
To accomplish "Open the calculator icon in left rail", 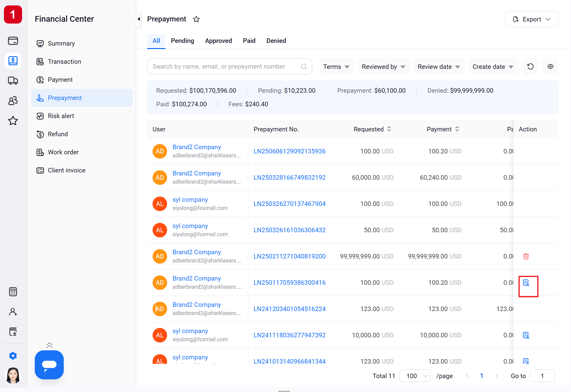I will pyautogui.click(x=13, y=292).
